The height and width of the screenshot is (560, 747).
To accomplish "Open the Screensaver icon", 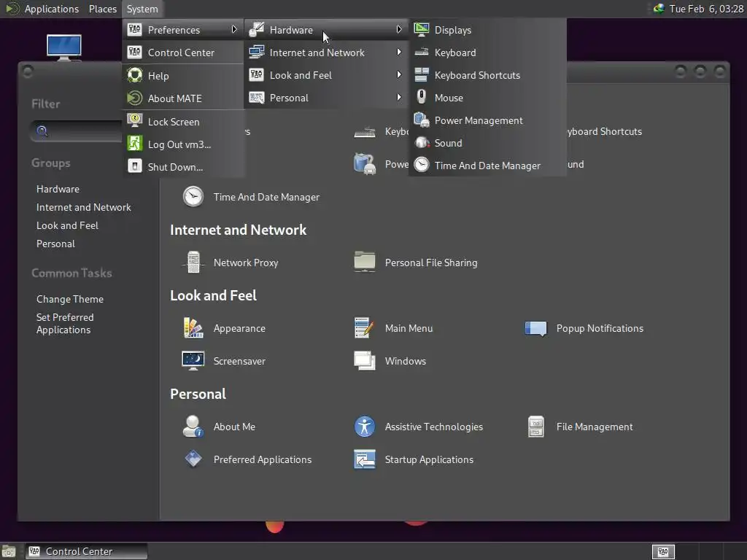I will click(x=193, y=361).
